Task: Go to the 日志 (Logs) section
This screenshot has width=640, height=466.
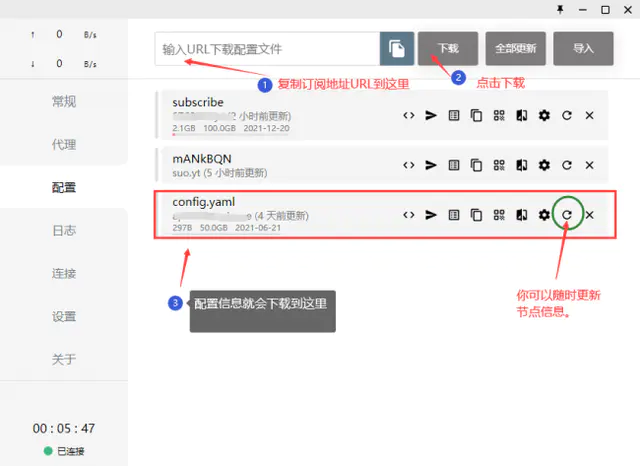Action: [64, 230]
